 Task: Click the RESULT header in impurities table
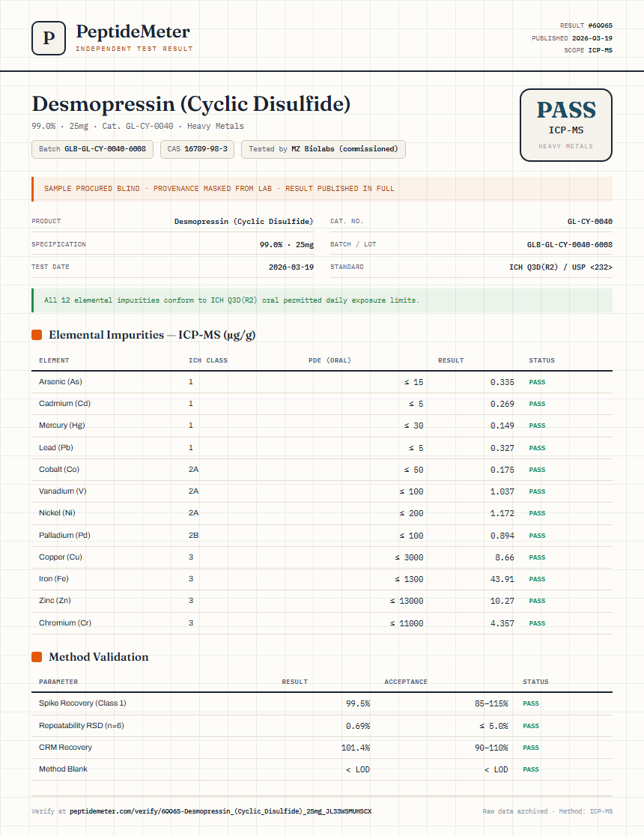pos(451,360)
